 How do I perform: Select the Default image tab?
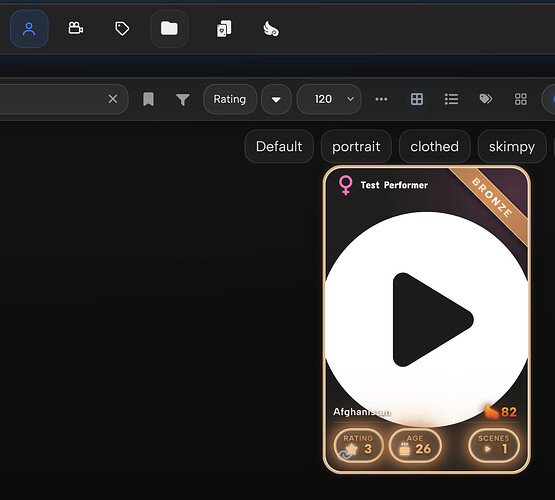(x=279, y=146)
